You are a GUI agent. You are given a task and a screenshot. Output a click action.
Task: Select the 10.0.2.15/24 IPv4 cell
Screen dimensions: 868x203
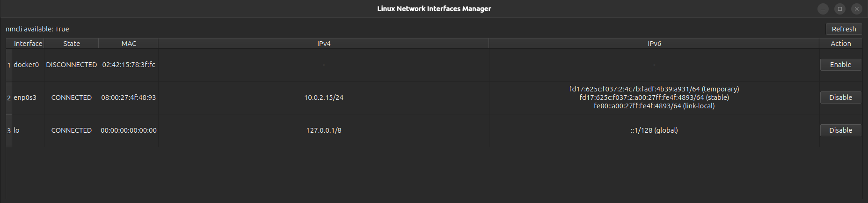324,98
